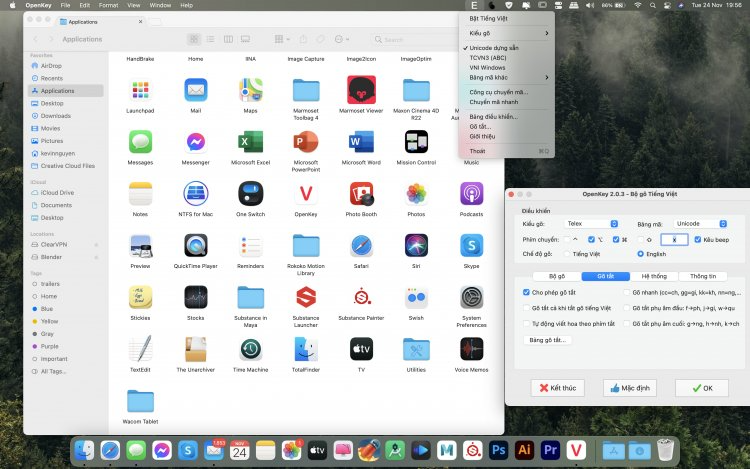
Task: Select the One Switch app icon
Action: click(x=251, y=194)
